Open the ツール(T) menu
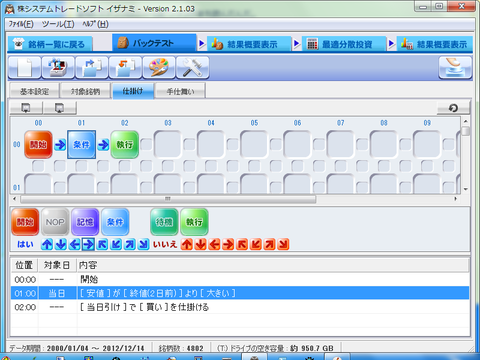 [58, 24]
